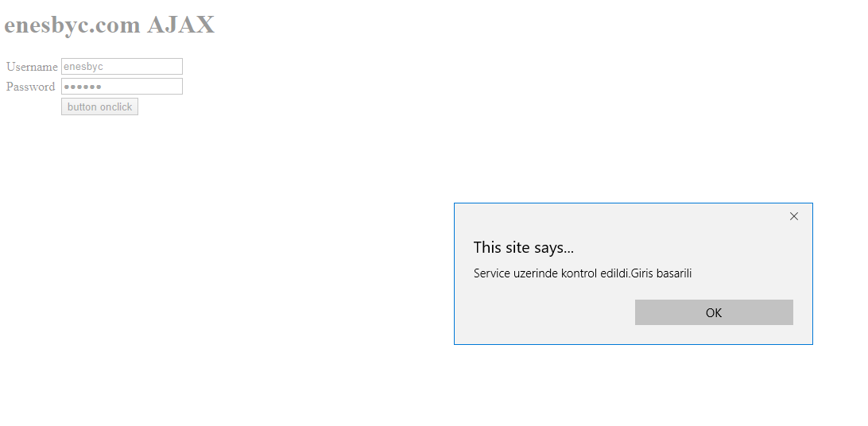Click 'Service' word in the alert message

pyautogui.click(x=491, y=273)
